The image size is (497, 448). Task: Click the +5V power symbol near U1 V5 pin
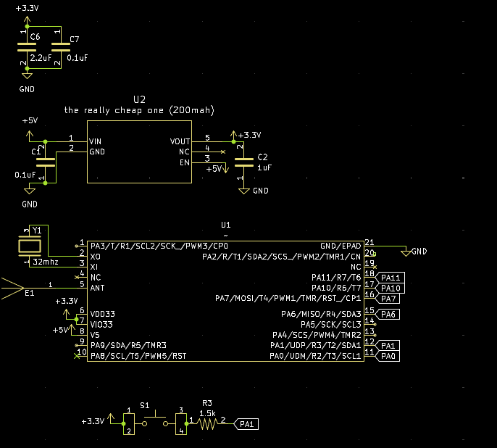pyautogui.click(x=72, y=329)
